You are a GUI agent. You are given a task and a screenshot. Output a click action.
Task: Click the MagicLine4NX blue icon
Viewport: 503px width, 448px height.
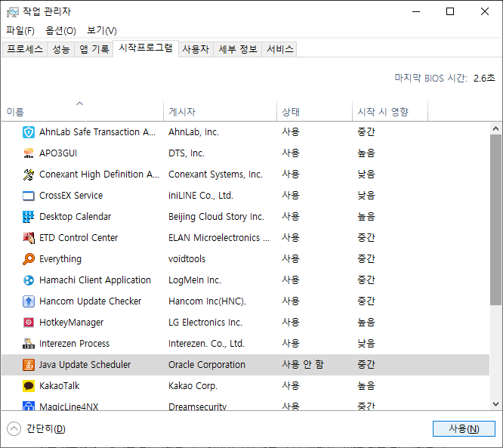click(29, 406)
